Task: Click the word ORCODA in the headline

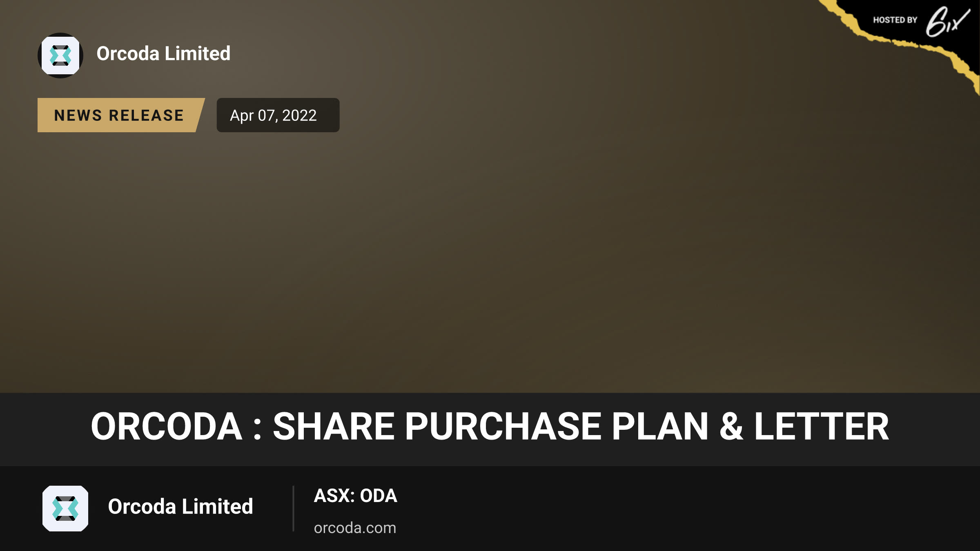Action: [x=167, y=427]
